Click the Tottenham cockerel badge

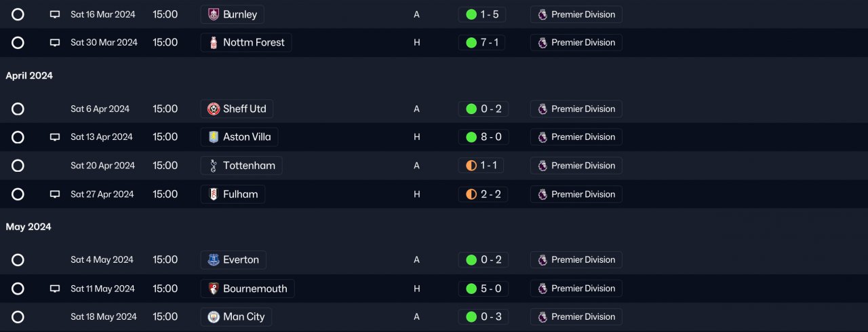pyautogui.click(x=214, y=166)
